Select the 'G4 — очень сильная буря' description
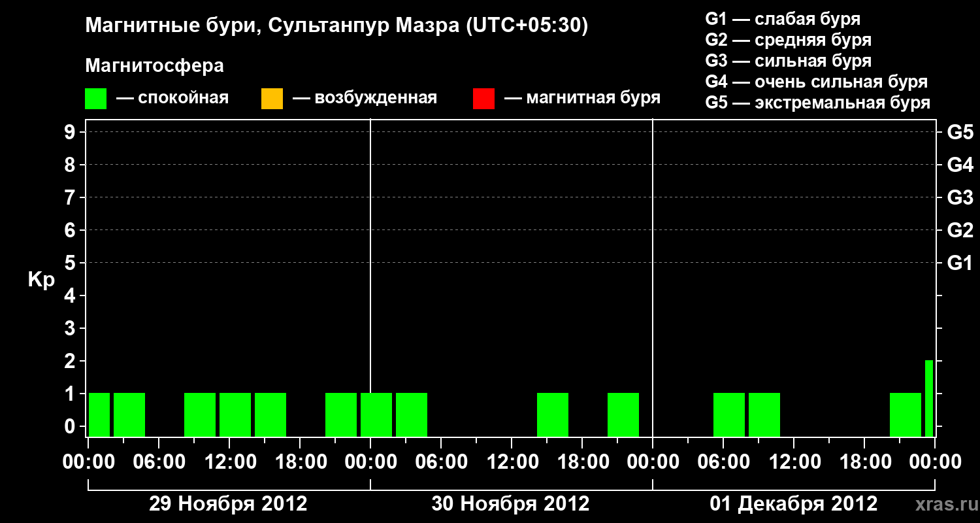Image resolution: width=980 pixels, height=523 pixels. click(817, 82)
